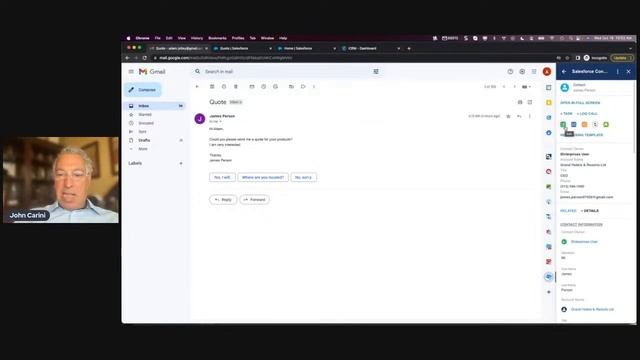This screenshot has width=640, height=360.
Task: Open the Snoozed folder
Action: point(146,123)
